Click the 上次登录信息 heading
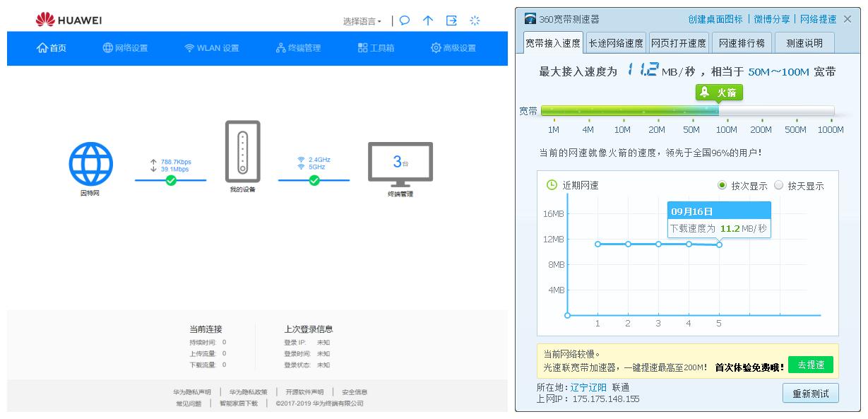The width and height of the screenshot is (868, 419). pos(309,329)
